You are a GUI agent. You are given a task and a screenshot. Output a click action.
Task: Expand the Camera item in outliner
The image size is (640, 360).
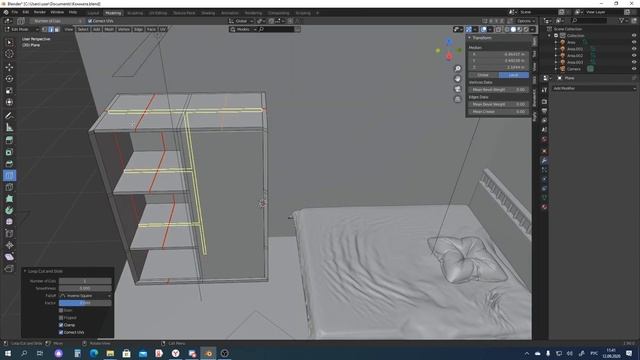556,69
